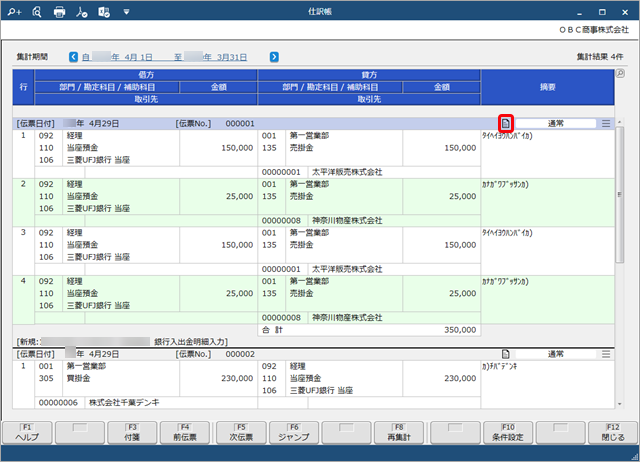Click row 1 売掛金 credit account
640x462 pixels.
tap(302, 148)
